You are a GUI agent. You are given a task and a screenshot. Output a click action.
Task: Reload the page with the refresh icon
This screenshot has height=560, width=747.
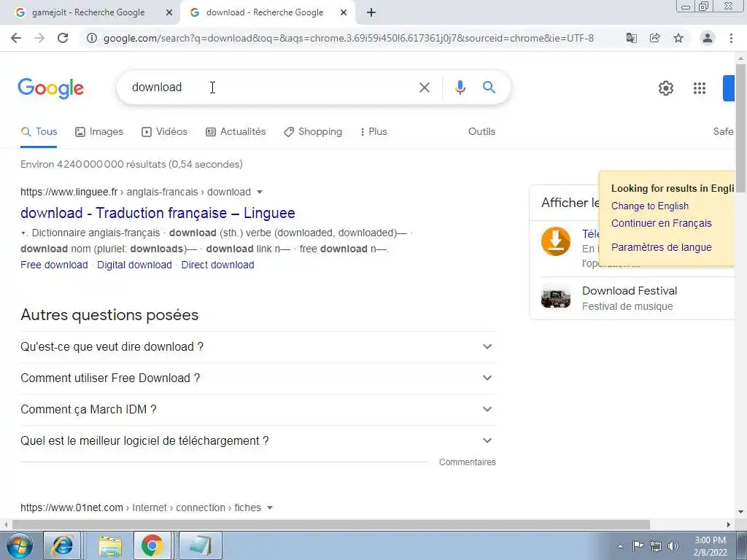pyautogui.click(x=63, y=38)
